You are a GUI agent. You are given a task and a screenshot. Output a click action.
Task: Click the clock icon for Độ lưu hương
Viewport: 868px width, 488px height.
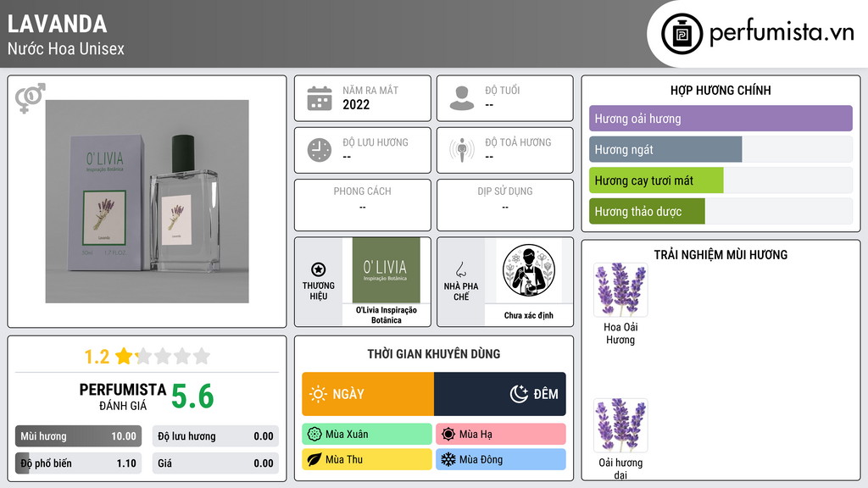tap(320, 150)
